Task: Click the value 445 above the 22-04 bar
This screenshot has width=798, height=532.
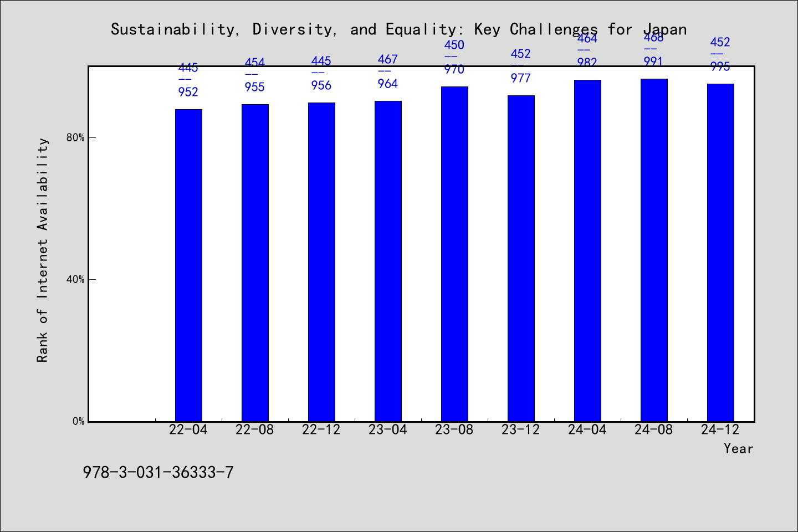Action: (x=188, y=68)
